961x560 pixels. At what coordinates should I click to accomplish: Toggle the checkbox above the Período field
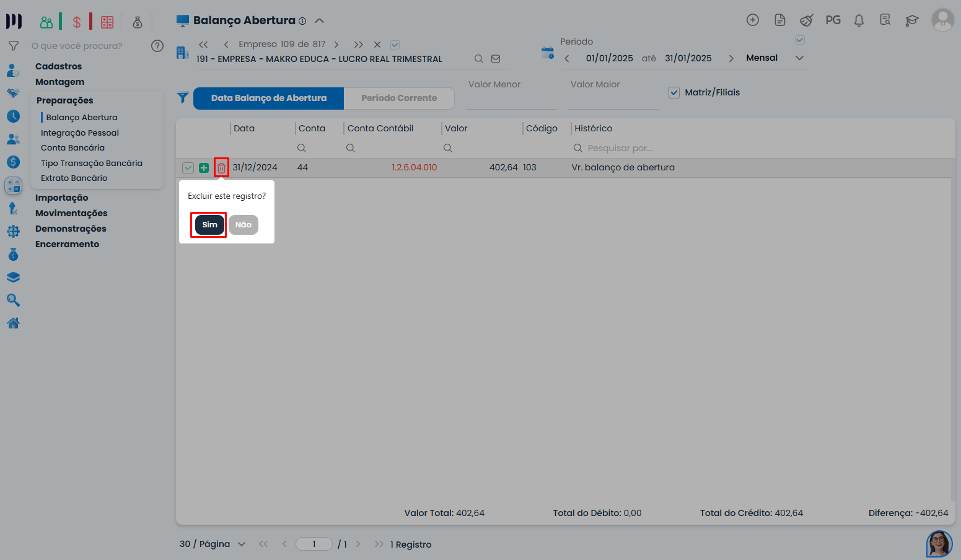point(800,40)
